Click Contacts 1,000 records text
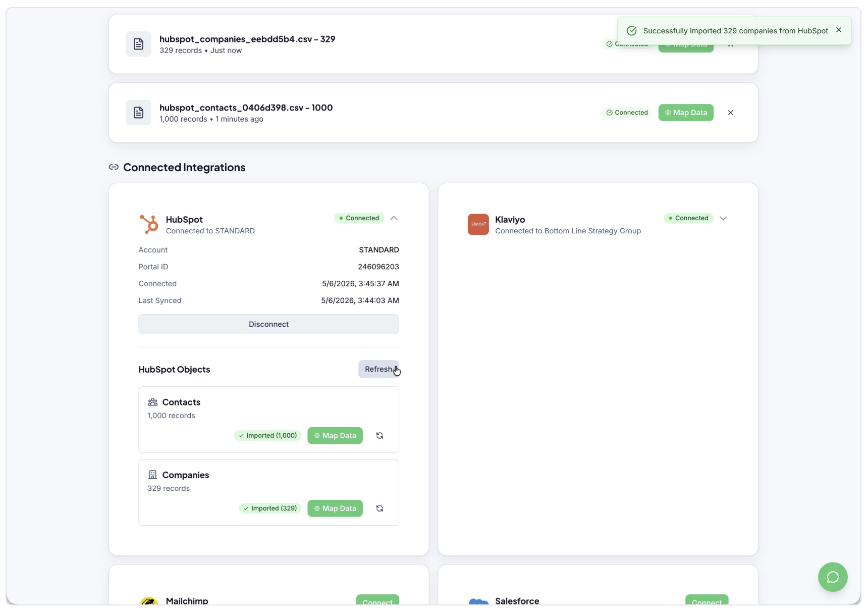This screenshot has height=612, width=868. coord(171,416)
